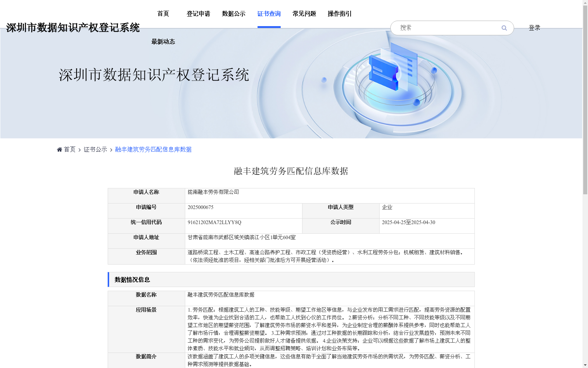This screenshot has height=368, width=588.
Task: Click the 申请人类型 label cell
Action: pyautogui.click(x=341, y=211)
